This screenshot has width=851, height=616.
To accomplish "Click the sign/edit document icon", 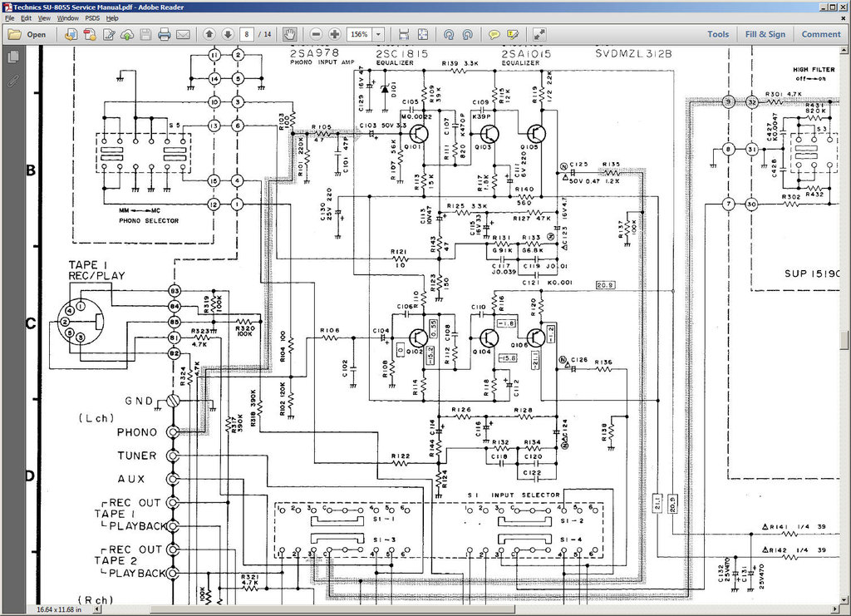I will coord(109,34).
